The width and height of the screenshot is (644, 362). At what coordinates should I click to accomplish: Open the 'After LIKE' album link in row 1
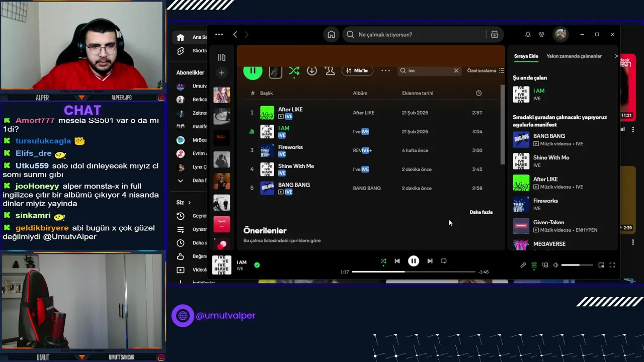pyautogui.click(x=364, y=113)
